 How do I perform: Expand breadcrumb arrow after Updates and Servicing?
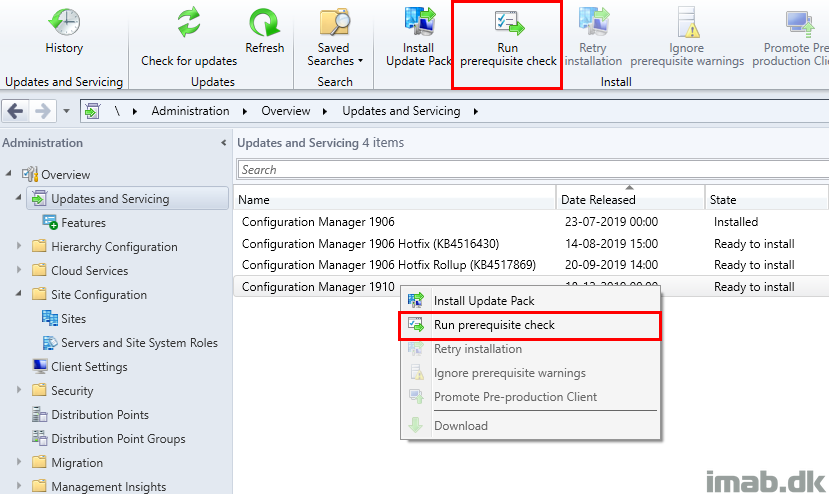coord(476,111)
